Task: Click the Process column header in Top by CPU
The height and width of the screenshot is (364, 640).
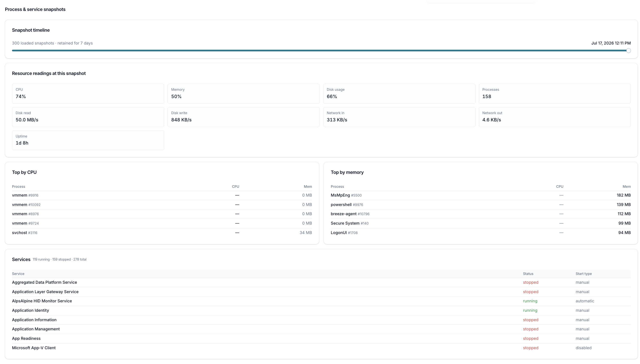Action: [x=18, y=187]
